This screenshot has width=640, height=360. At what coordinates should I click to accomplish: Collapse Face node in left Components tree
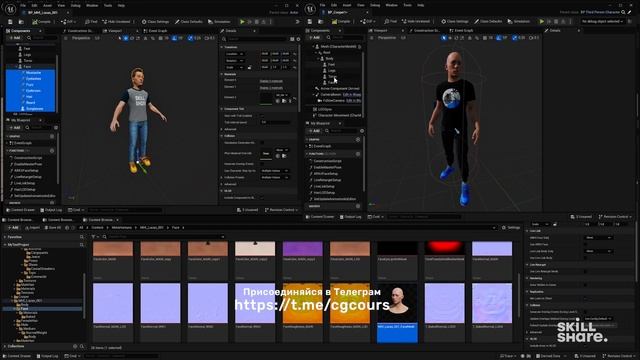click(x=17, y=67)
